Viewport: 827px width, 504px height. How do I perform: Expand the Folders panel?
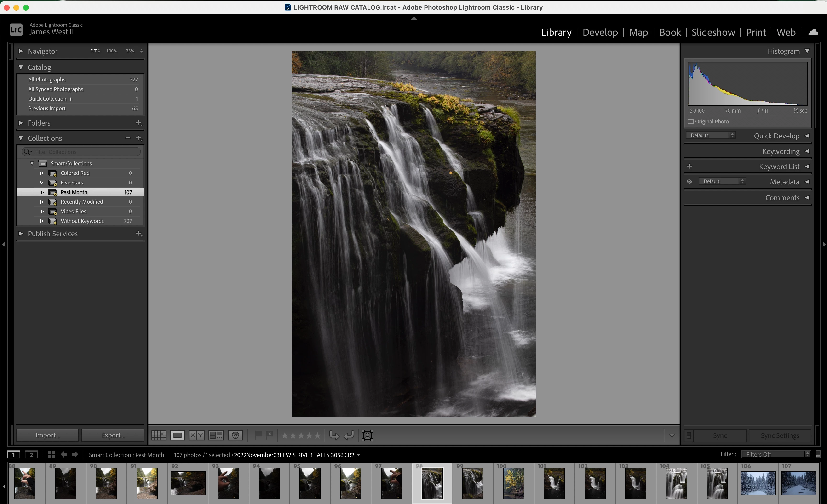click(21, 123)
